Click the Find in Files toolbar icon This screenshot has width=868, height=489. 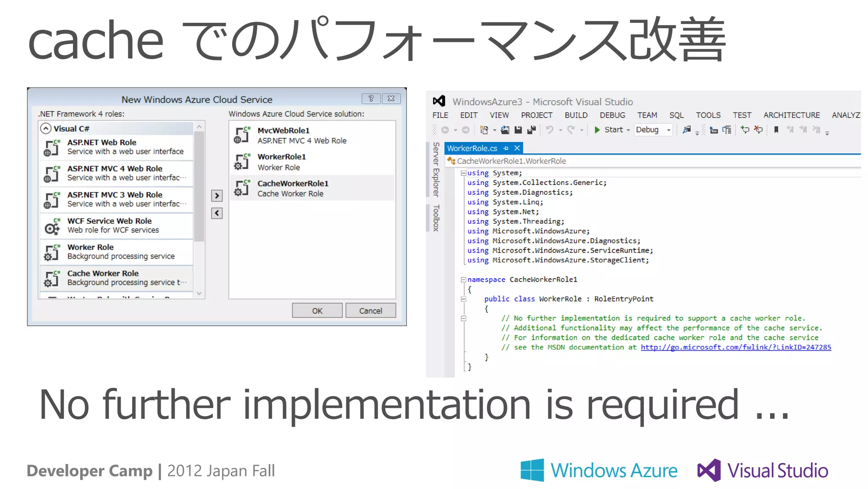[687, 130]
